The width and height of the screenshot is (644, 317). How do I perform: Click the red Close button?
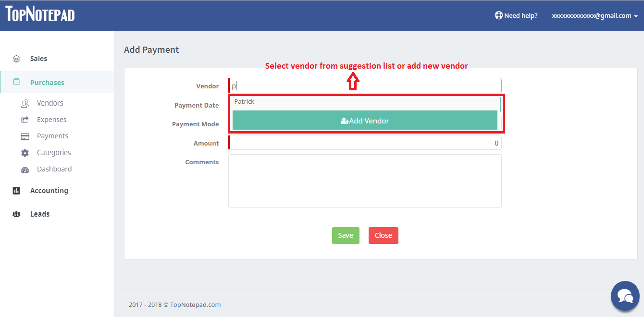coord(384,235)
